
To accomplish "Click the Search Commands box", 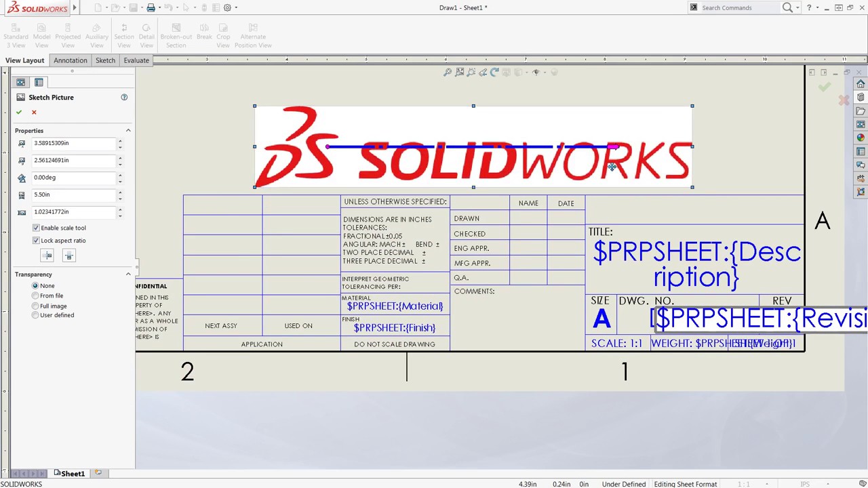I will 739,8.
